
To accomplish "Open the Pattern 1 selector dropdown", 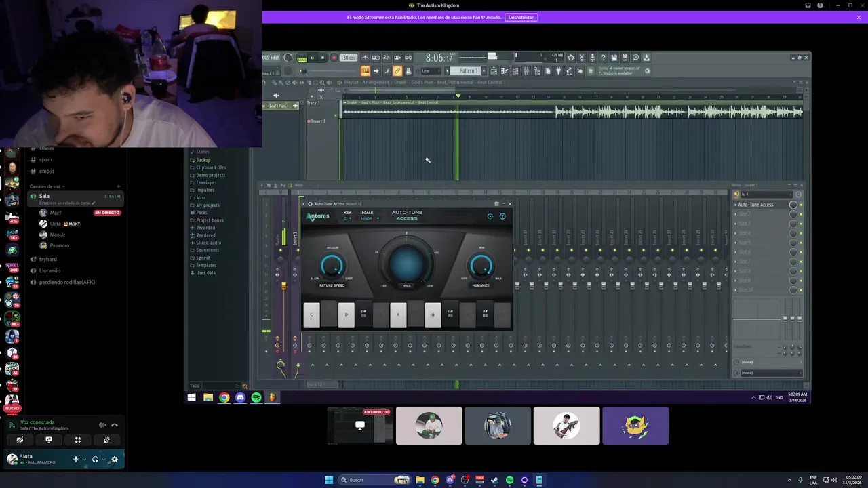I will 469,71.
